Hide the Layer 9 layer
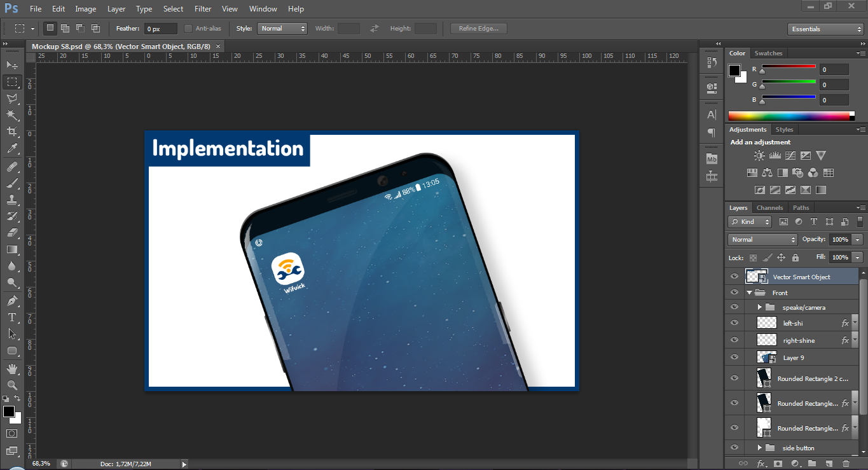This screenshot has height=470, width=868. coord(734,357)
